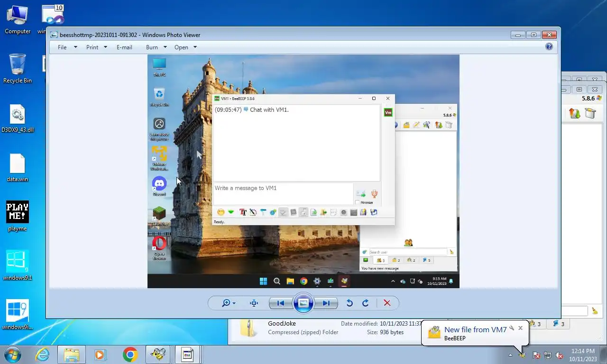Click the GoodJoke file name in Explorer

coord(282,324)
